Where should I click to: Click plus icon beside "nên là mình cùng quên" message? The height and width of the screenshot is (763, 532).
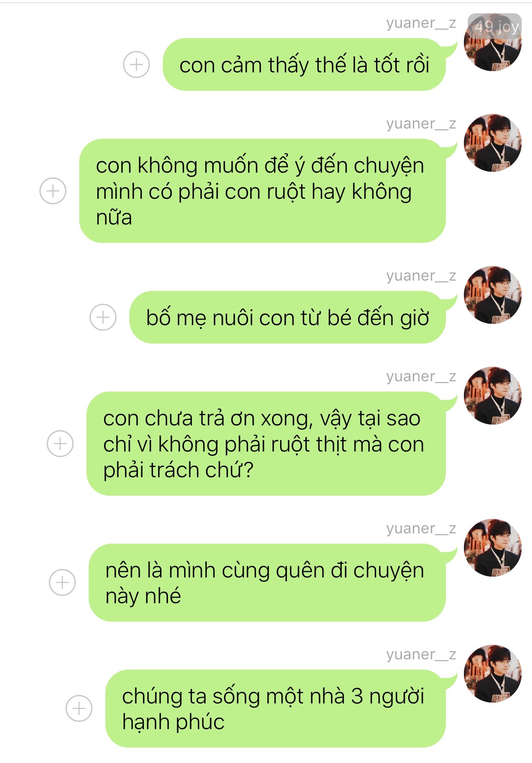tap(62, 583)
